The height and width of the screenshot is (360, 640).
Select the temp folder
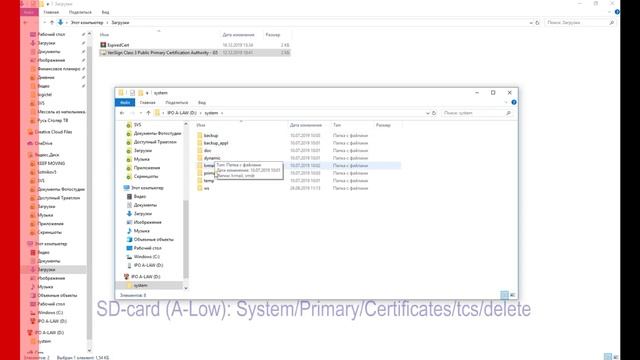(x=209, y=181)
